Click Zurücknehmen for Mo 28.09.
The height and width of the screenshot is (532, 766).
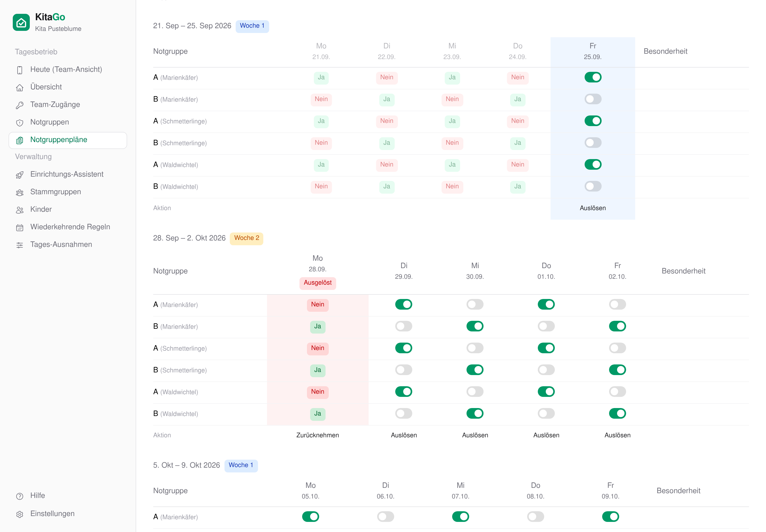[x=317, y=435]
